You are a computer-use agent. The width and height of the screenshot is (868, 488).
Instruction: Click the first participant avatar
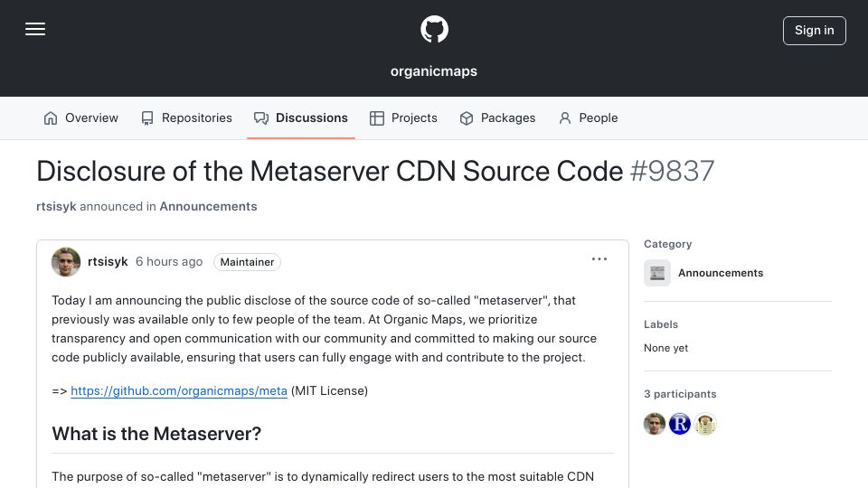655,425
